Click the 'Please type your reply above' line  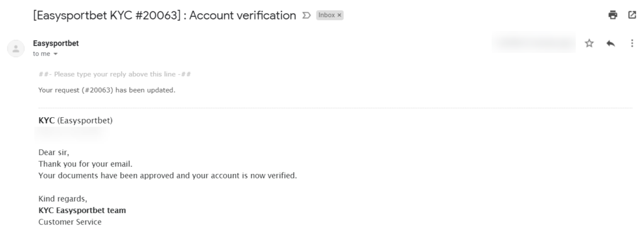tap(114, 74)
